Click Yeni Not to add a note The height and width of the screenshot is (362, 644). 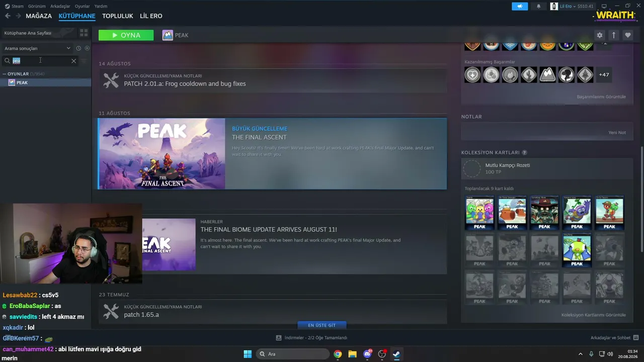[x=617, y=133]
